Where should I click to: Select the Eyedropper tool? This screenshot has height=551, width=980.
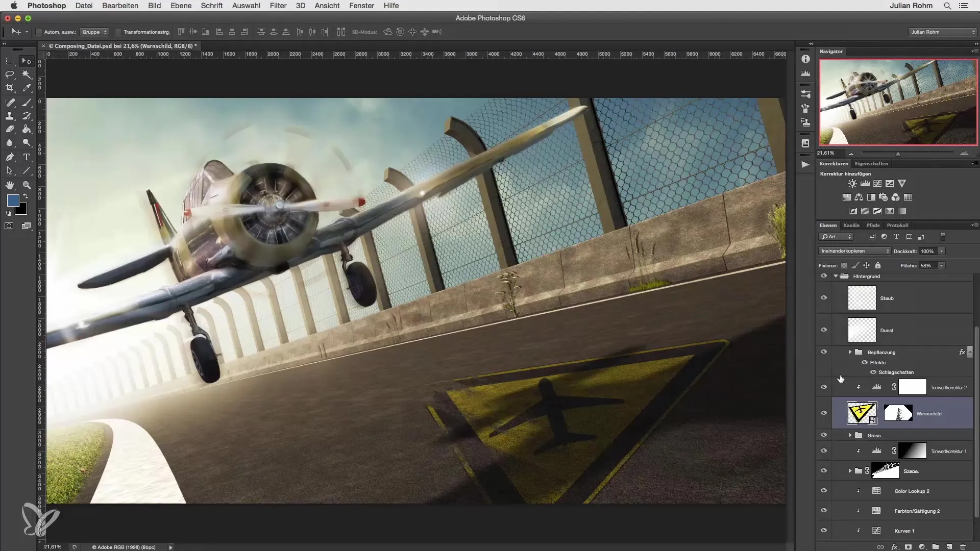pyautogui.click(x=27, y=88)
